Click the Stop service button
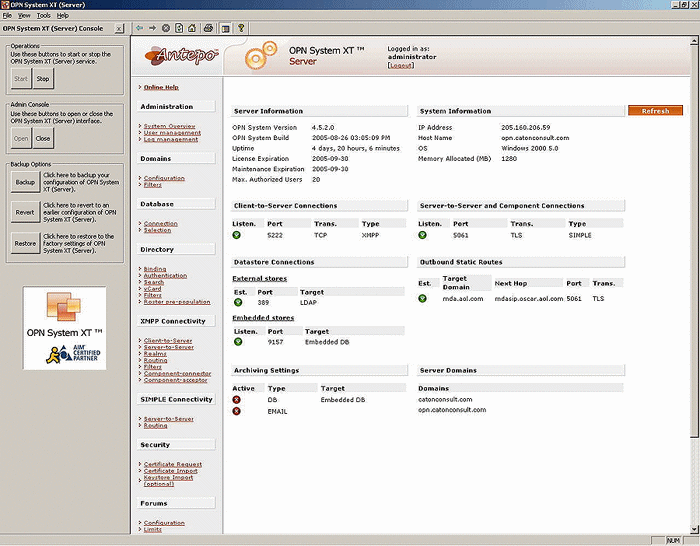Image resolution: width=700 pixels, height=546 pixels. pyautogui.click(x=43, y=79)
